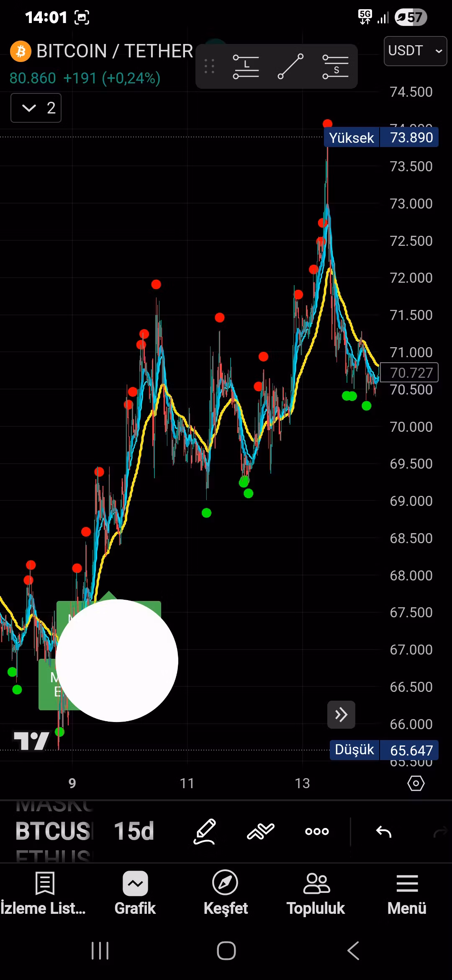Tap the Düşük 65.647 price label

384,750
